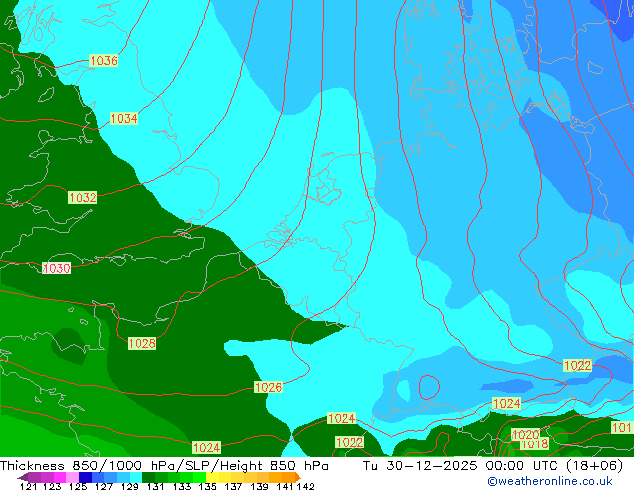
Task: Select the darkest green legend swatch at 131
Action: click(148, 477)
